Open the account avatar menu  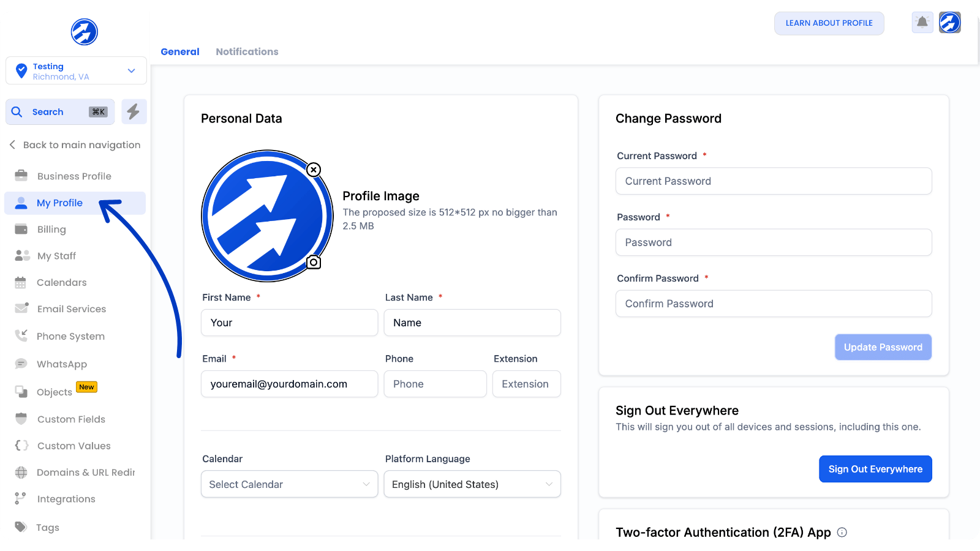pyautogui.click(x=950, y=23)
